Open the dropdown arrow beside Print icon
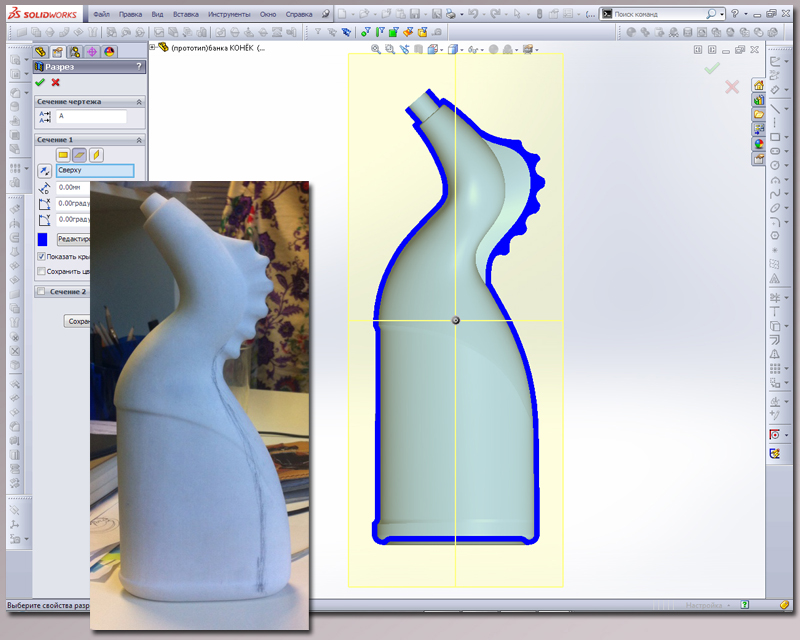 [461, 14]
